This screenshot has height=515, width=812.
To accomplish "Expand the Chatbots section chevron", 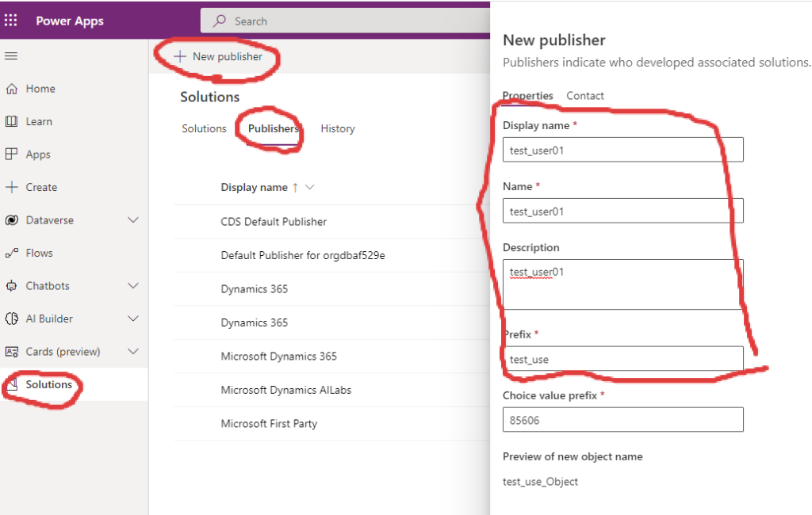I will point(133,286).
